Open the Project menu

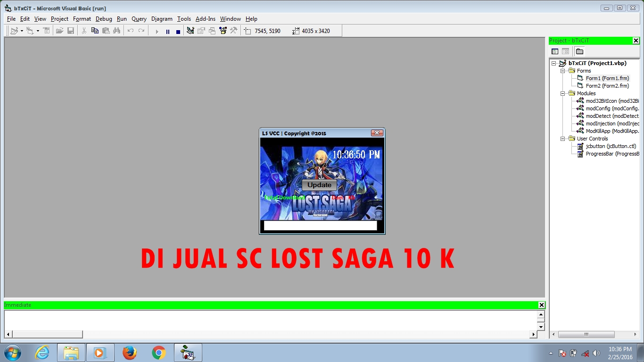(59, 19)
